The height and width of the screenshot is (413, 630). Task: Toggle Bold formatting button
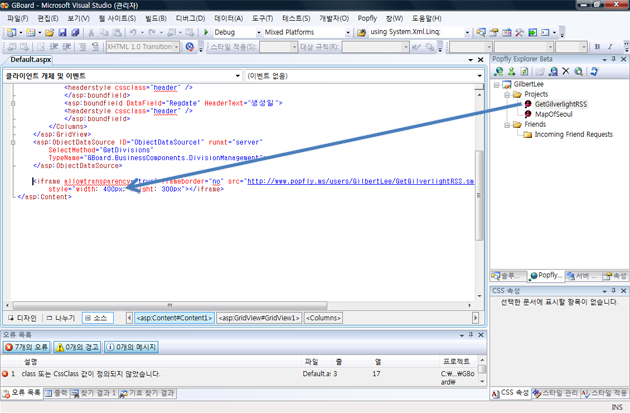coord(597,47)
